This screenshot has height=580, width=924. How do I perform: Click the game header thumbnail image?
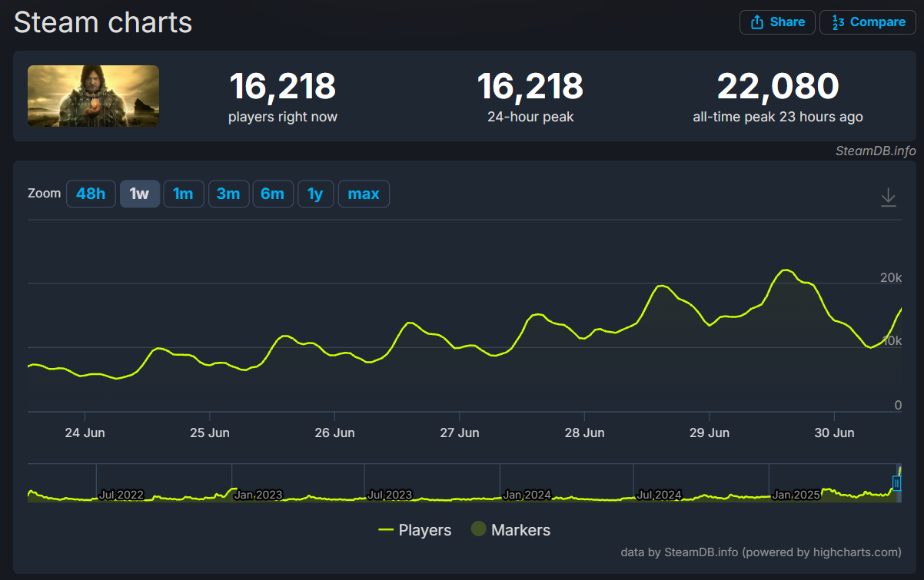(93, 96)
